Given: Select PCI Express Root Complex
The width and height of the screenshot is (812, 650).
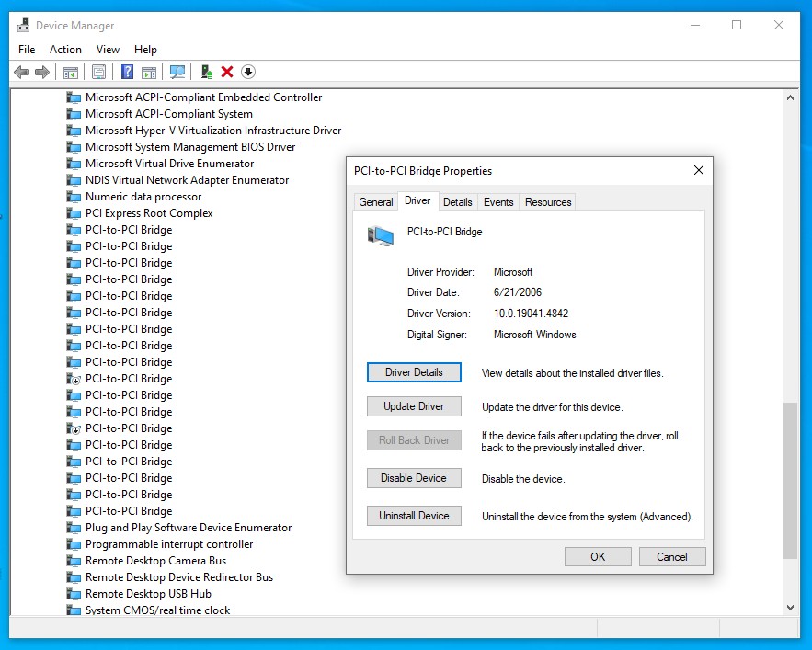Looking at the screenshot, I should [x=149, y=213].
